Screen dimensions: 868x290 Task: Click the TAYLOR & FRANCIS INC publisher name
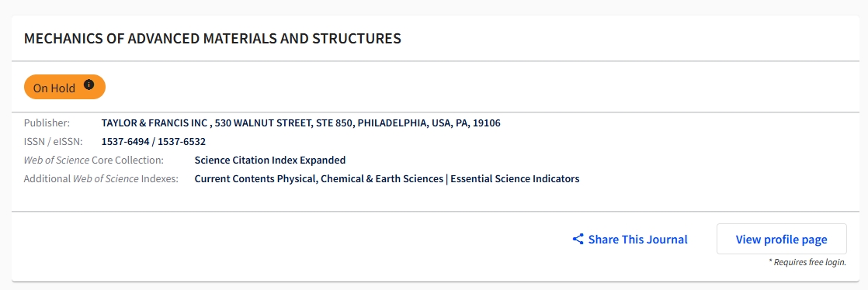coord(154,123)
